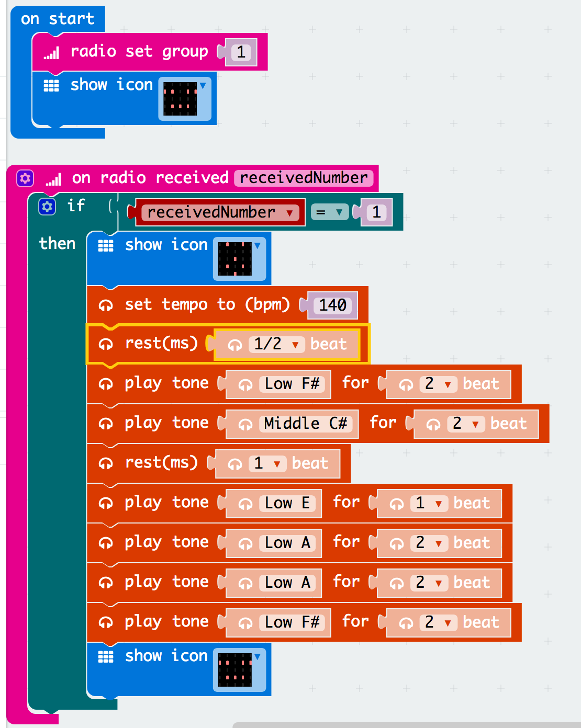Edit the radio group number field
Screen dimensions: 581x728
point(241,52)
